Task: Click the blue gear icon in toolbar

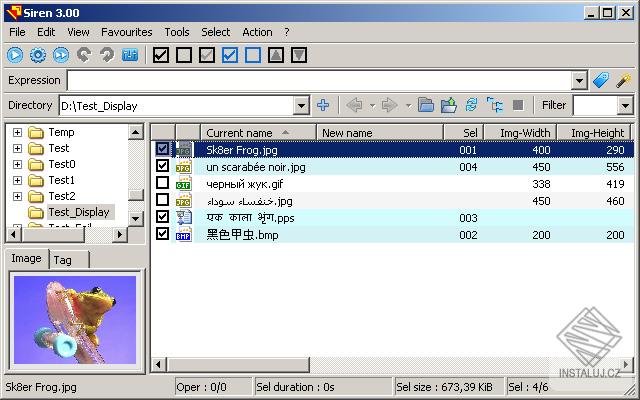Action: pyautogui.click(x=38, y=55)
